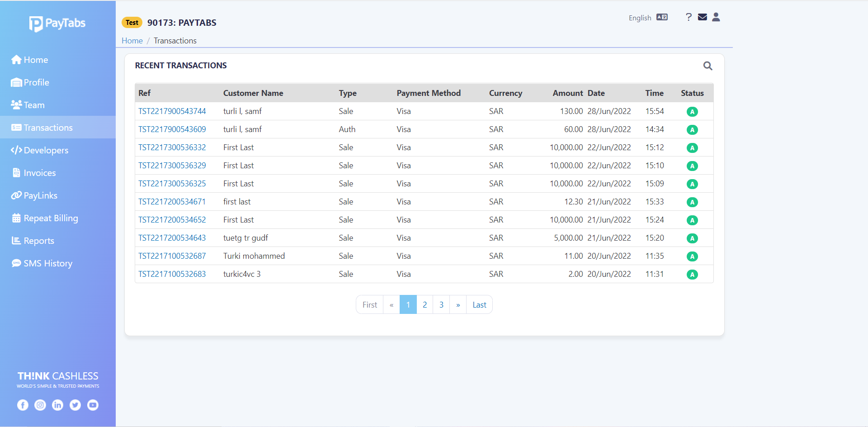The width and height of the screenshot is (868, 427).
Task: Open the Twitter social icon
Action: pos(75,405)
